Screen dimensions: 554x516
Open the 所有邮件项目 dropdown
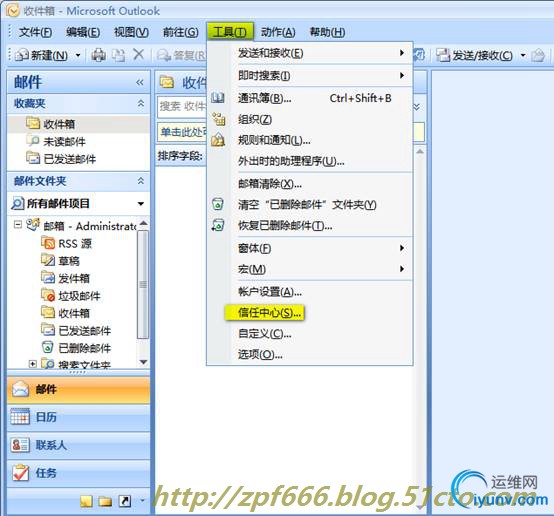pos(141,204)
